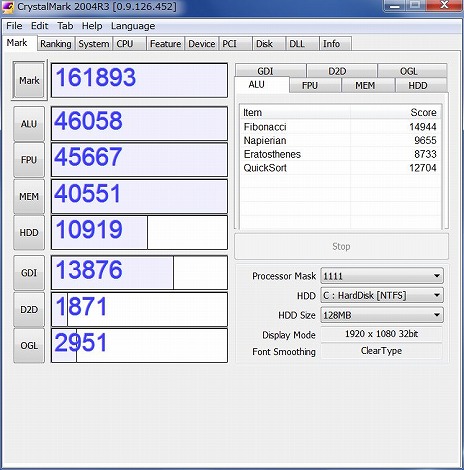This screenshot has height=470, width=464.
Task: Click the HDD score bar 10919
Action: [139, 233]
